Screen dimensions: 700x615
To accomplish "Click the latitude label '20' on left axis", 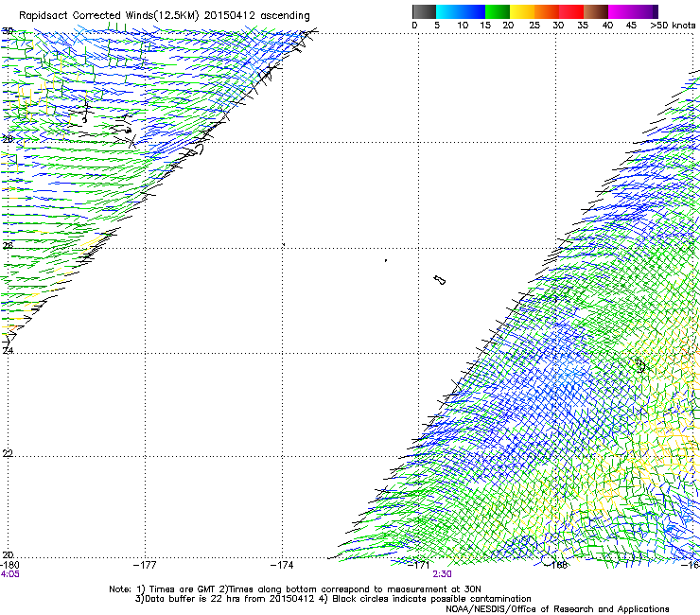I will pos(8,554).
